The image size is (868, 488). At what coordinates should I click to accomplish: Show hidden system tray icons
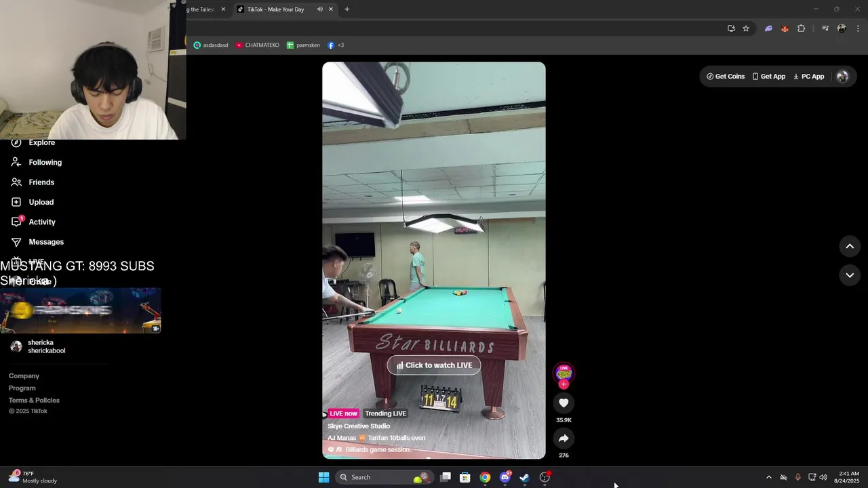pyautogui.click(x=768, y=477)
